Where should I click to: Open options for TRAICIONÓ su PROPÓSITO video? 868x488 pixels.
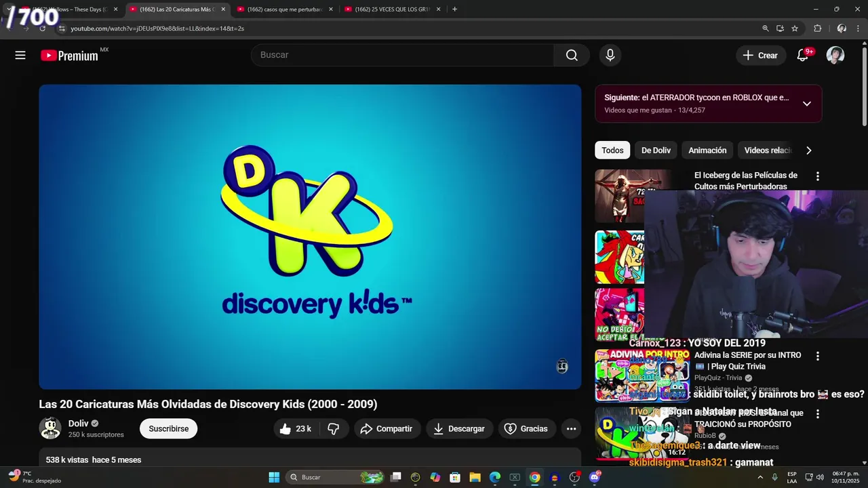(817, 413)
